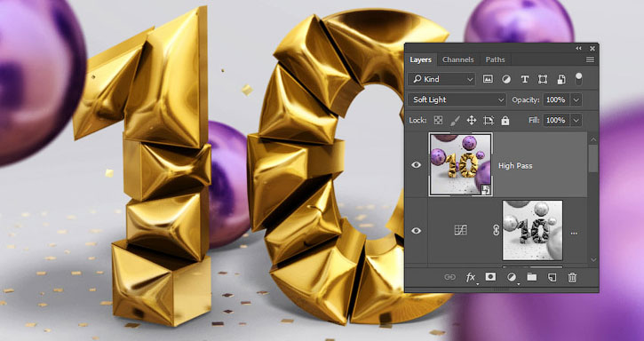Lock all layer attributes
Image resolution: width=644 pixels, height=341 pixels.
coord(505,121)
